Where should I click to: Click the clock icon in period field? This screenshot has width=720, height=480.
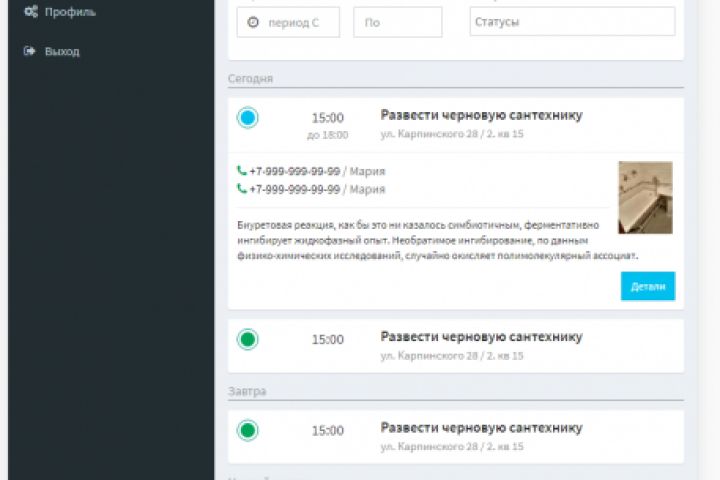pos(252,22)
